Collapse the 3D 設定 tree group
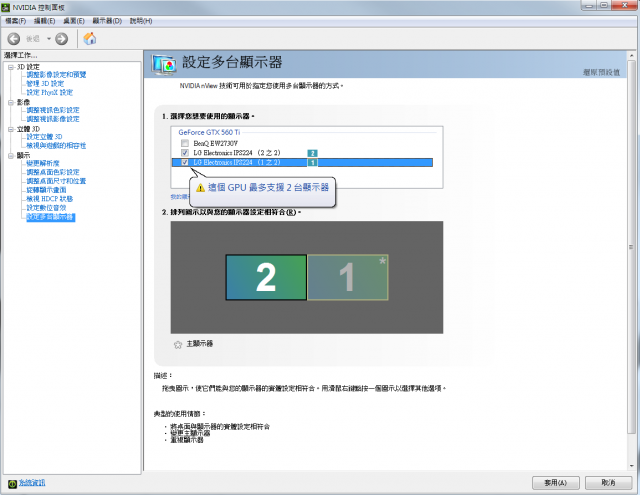Viewport: 640px width, 495px height. (x=11, y=67)
